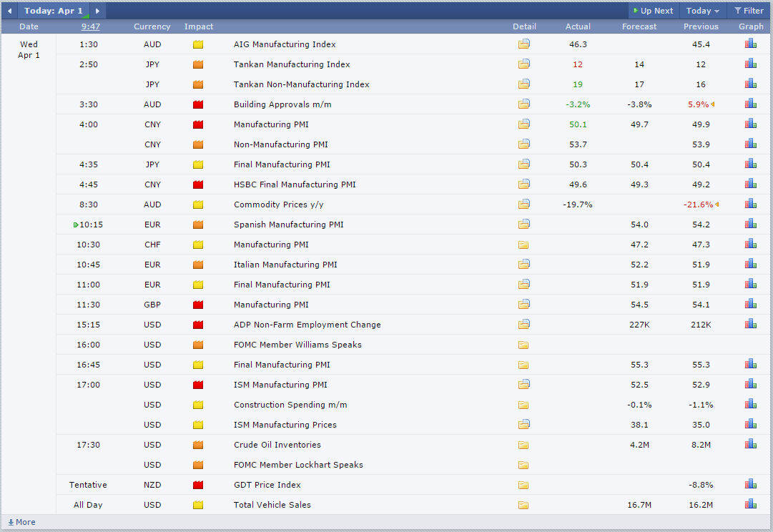Click the 10:15 upcoming event time
The height and width of the screenshot is (532, 773).
[x=92, y=225]
